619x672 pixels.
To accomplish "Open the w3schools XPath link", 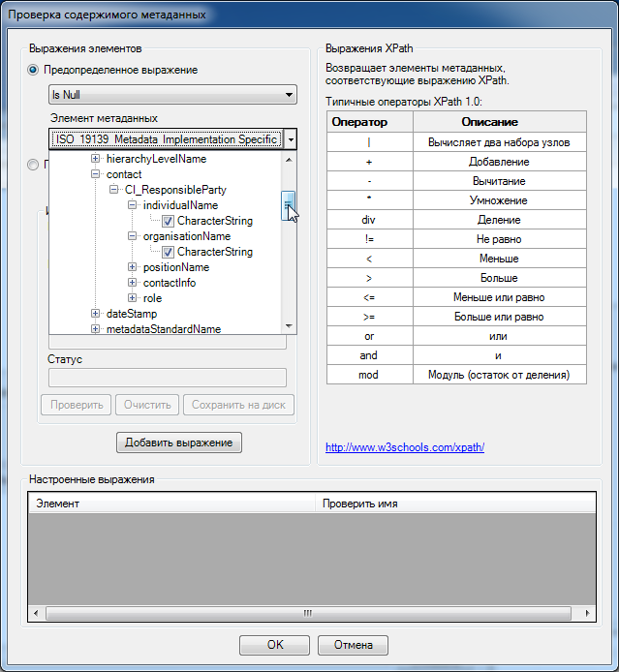I will coord(405,447).
